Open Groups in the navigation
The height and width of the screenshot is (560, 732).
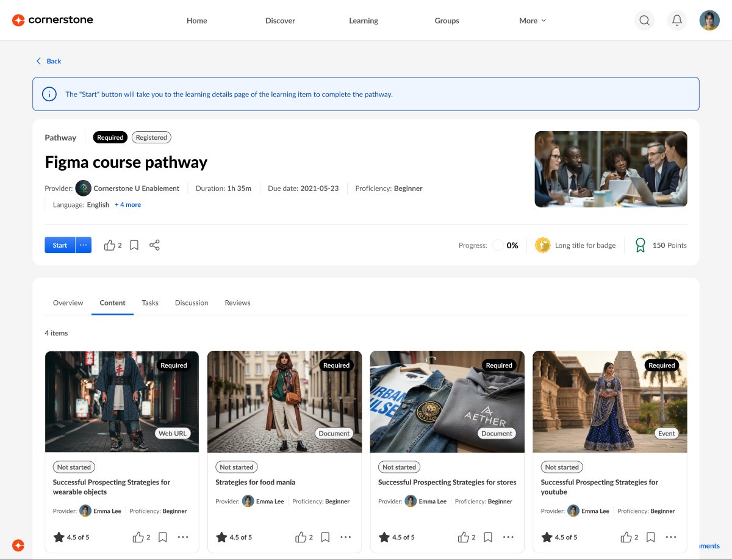click(x=447, y=21)
